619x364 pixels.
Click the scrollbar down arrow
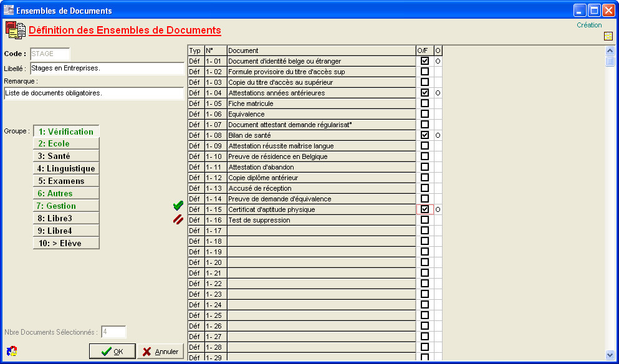(610, 355)
